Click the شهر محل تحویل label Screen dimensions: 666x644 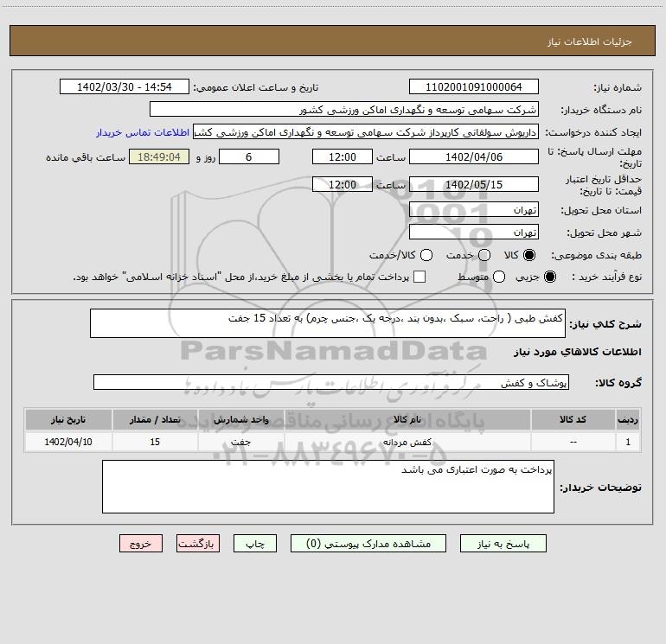click(605, 233)
